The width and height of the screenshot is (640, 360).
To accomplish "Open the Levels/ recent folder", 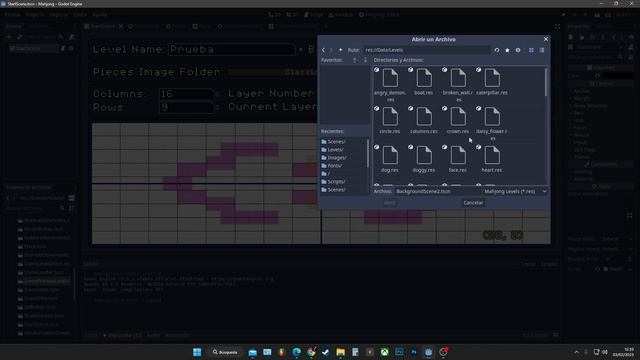I will pyautogui.click(x=343, y=150).
